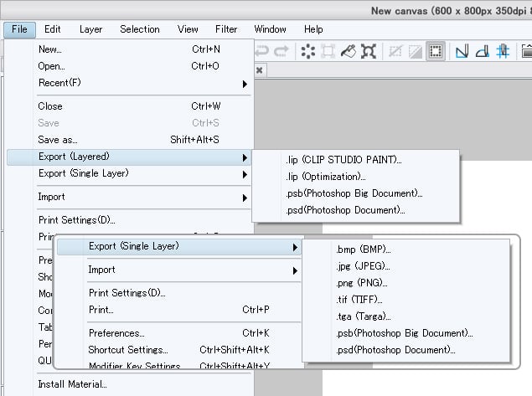
Task: Close the canvas tab with X
Action: pyautogui.click(x=260, y=70)
